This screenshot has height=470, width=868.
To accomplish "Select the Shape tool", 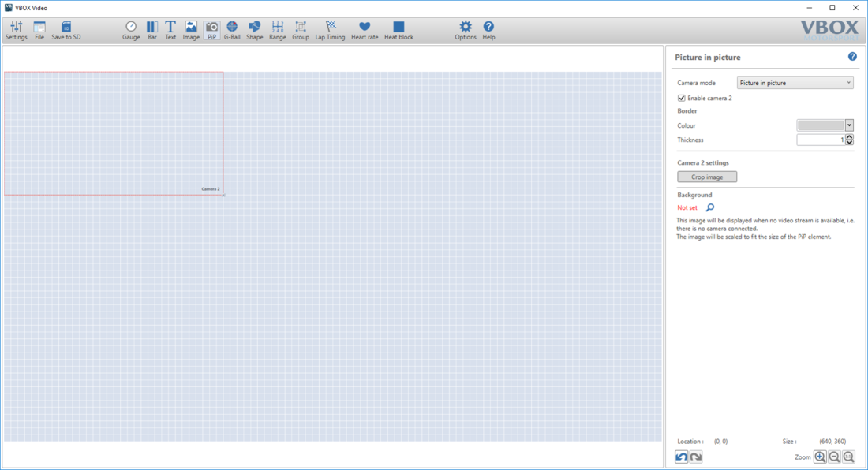I will [255, 31].
